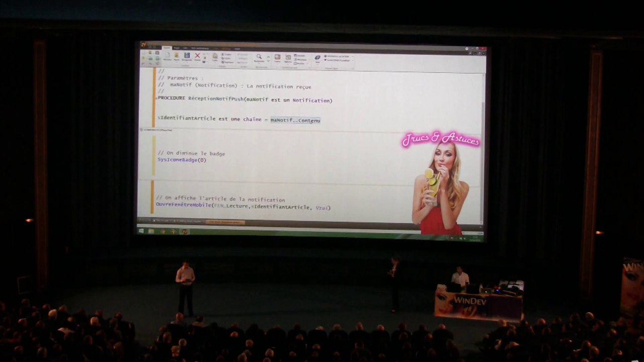Click the 'SysIconeBadge(0)' code line
The height and width of the screenshot is (362, 644).
[182, 160]
